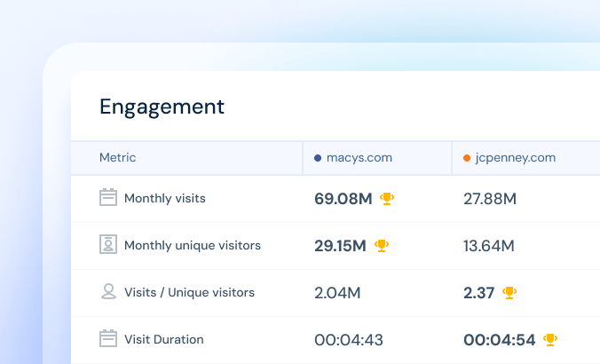The height and width of the screenshot is (364, 600).
Task: Click the Monthly unique visitors portrait icon
Action: pos(108,244)
